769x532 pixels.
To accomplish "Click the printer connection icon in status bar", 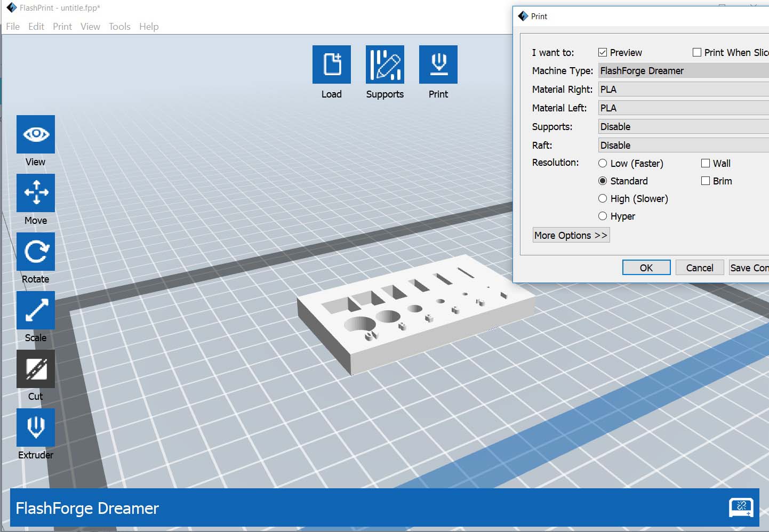I will (741, 507).
